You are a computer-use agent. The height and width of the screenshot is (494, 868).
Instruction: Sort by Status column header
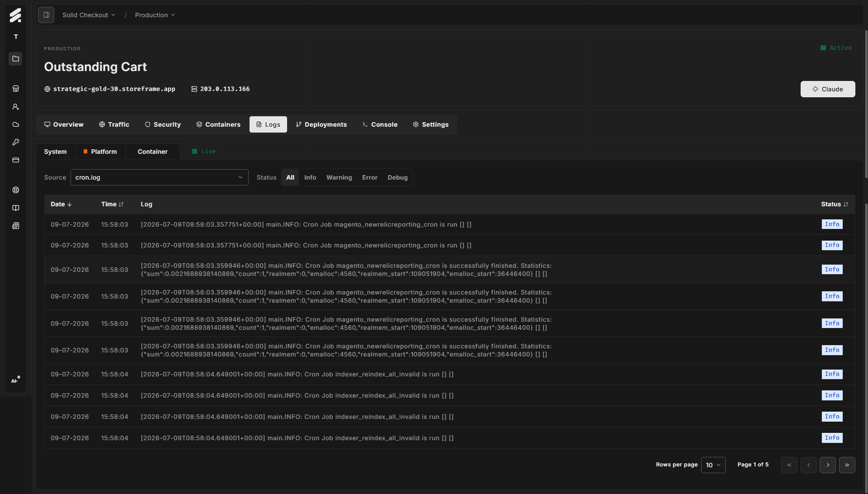(835, 204)
